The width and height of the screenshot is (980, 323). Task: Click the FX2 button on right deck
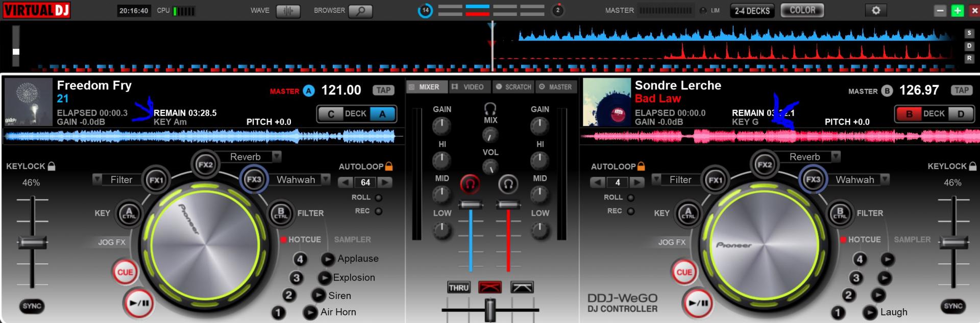point(765,165)
